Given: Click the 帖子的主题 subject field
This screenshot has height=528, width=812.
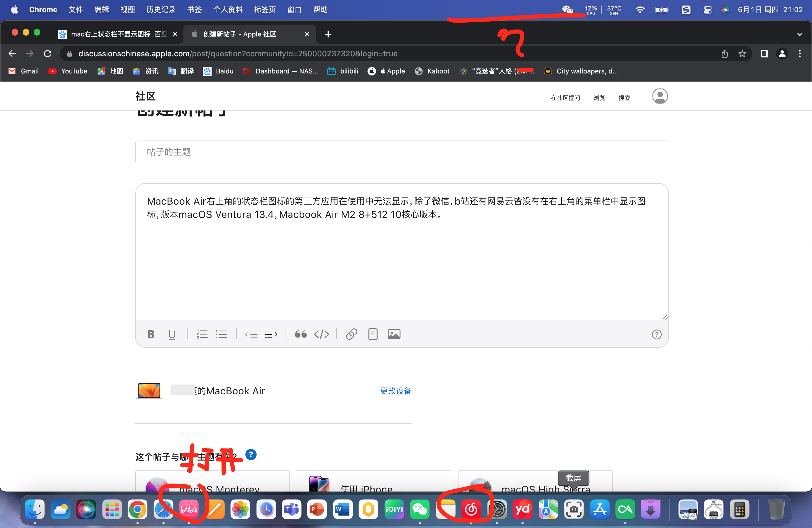Looking at the screenshot, I should click(x=402, y=152).
